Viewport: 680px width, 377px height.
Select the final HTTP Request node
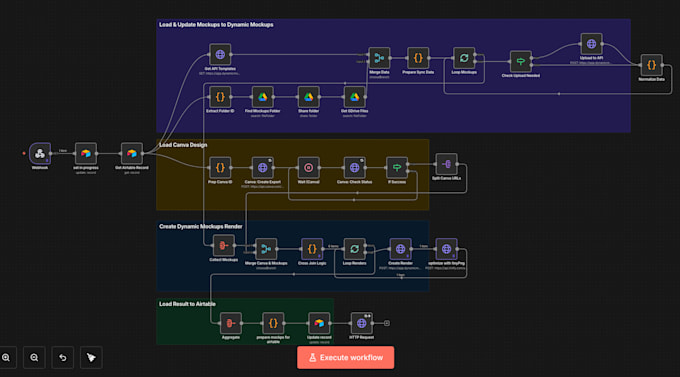point(361,323)
